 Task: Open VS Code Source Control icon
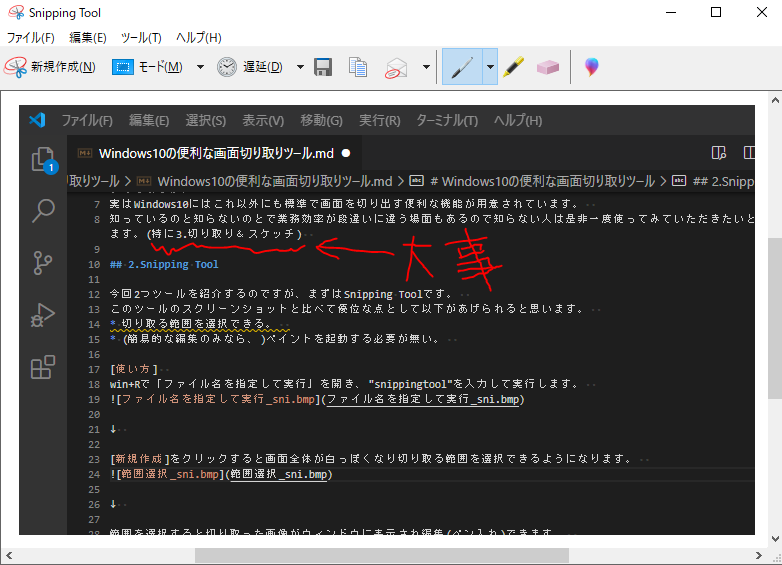[42, 263]
